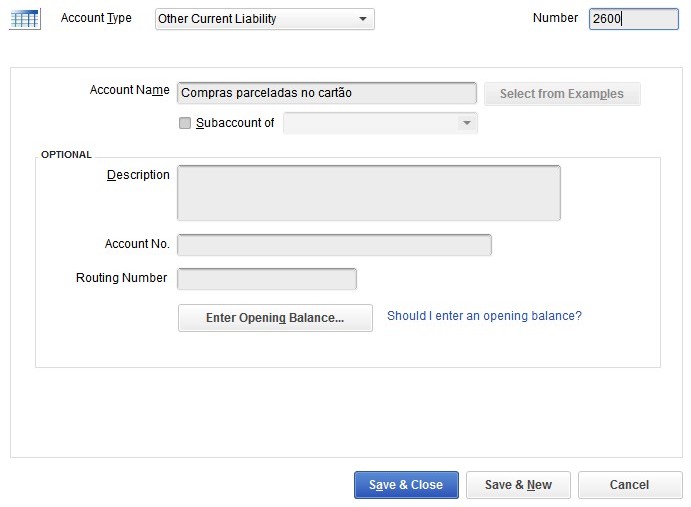Viewport: 691px width, 507px height.
Task: Expand the Subaccount of parent dropdown
Action: pos(380,123)
